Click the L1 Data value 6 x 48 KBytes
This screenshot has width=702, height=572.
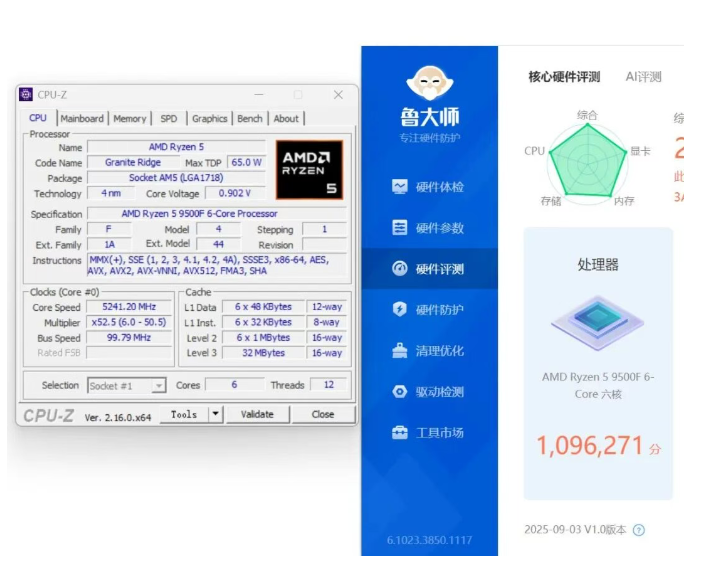point(263,307)
